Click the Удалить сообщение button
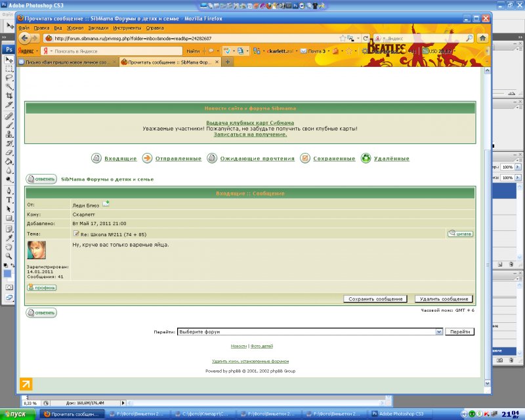 pyautogui.click(x=444, y=299)
